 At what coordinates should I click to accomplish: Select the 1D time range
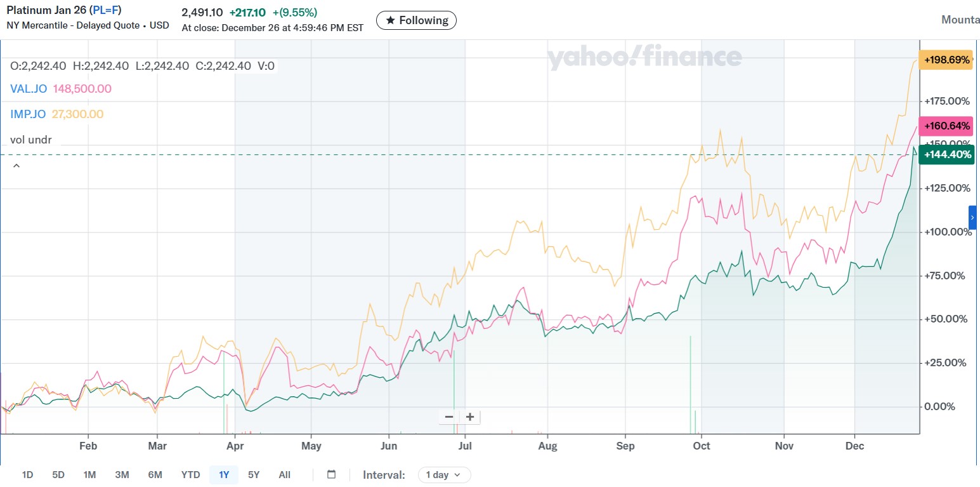[x=27, y=475]
